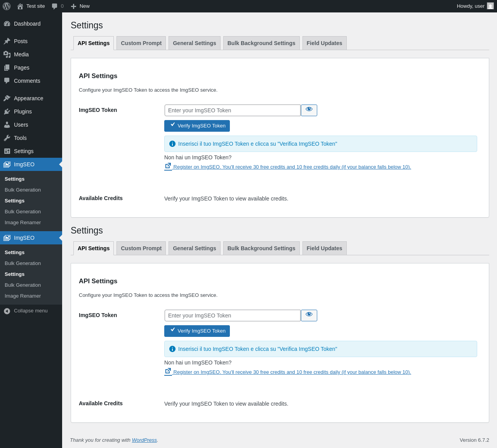Click the Pages icon in the sidebar
This screenshot has width=497, height=448.
[x=7, y=68]
